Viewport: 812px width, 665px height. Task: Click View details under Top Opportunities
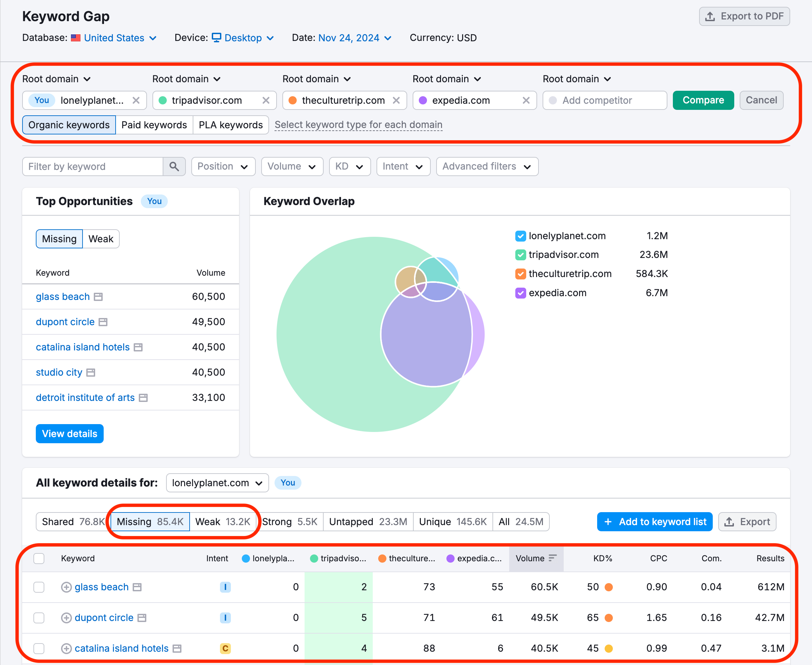click(x=69, y=434)
